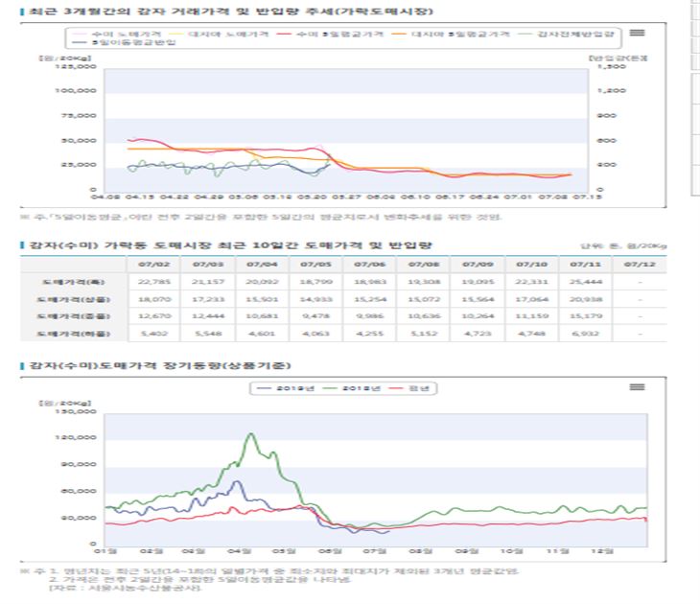Open the long-term price trend chart hamburger menu

pyautogui.click(x=637, y=387)
